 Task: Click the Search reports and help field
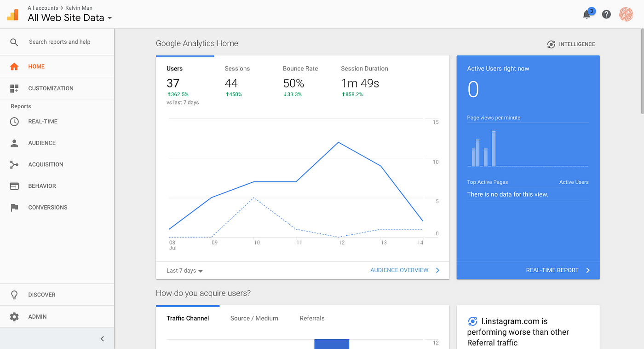pyautogui.click(x=60, y=42)
